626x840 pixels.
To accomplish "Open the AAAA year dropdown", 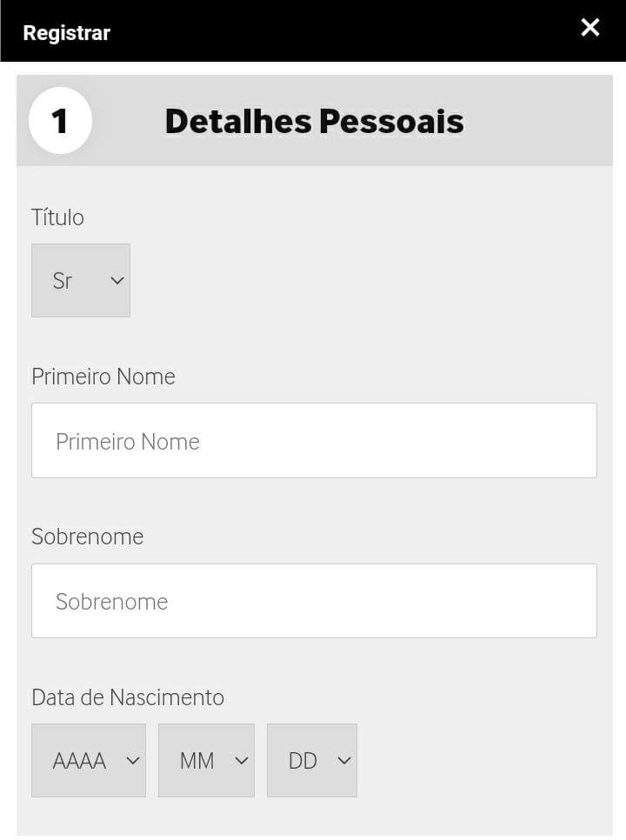I will (x=89, y=760).
